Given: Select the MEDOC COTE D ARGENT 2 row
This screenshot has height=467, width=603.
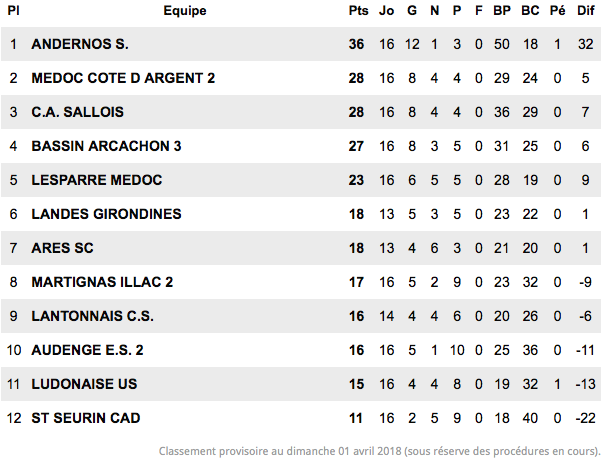Looking at the screenshot, I should pos(301,78).
